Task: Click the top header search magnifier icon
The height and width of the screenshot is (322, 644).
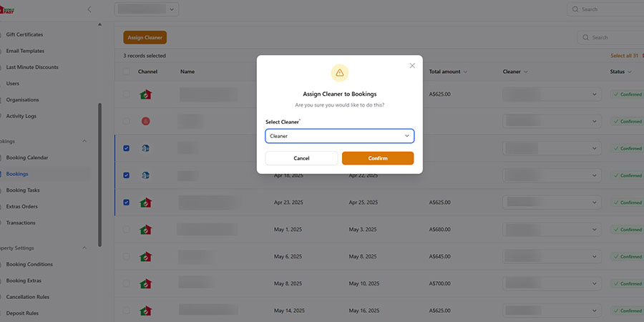Action: pyautogui.click(x=575, y=9)
